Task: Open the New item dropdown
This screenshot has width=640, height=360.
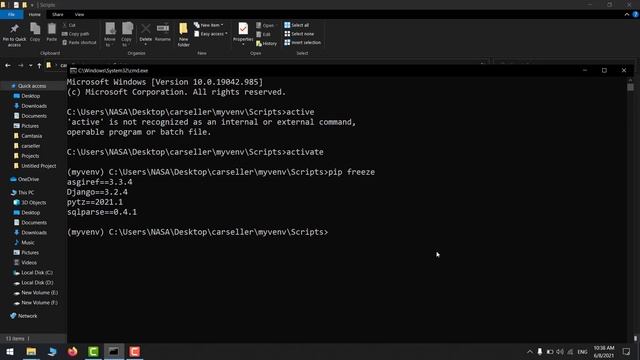Action: click(209, 25)
